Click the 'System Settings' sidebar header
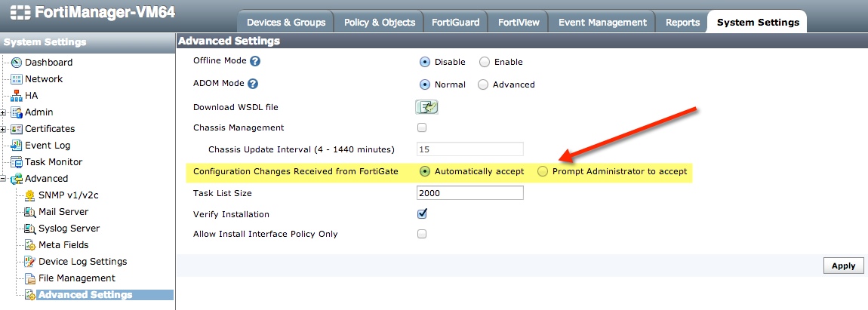This screenshot has height=310, width=868. pos(45,42)
